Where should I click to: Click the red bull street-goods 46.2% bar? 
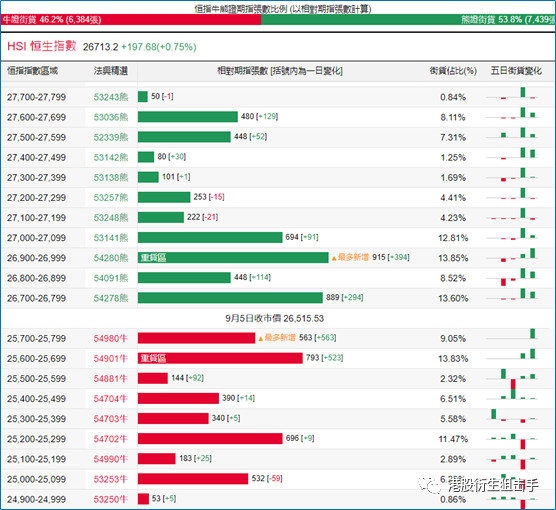coord(131,20)
